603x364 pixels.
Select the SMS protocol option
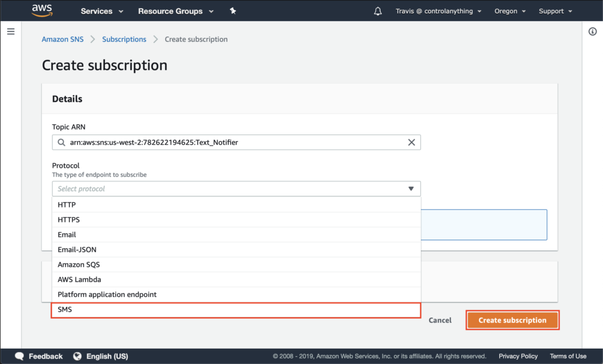click(x=236, y=310)
